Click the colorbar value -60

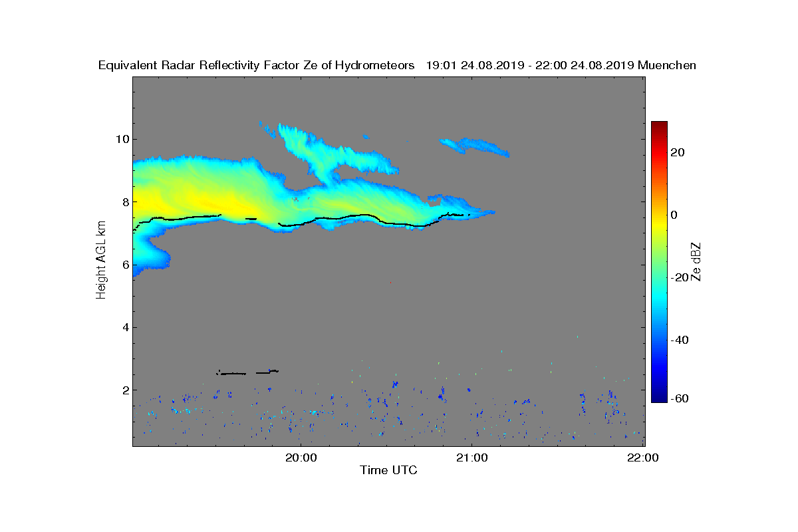[x=680, y=398]
